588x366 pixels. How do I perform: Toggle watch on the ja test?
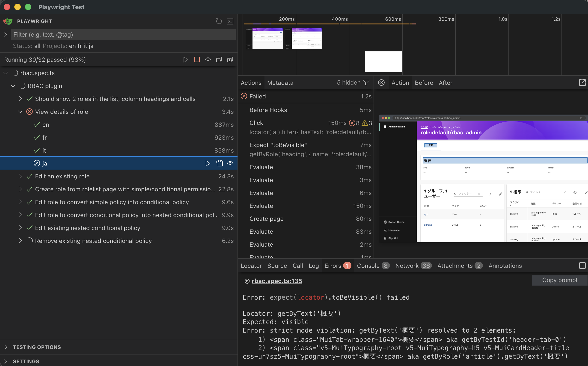click(x=230, y=163)
